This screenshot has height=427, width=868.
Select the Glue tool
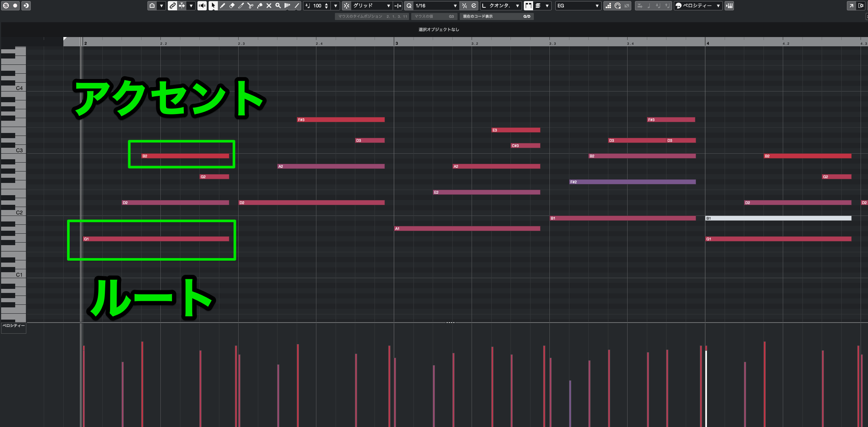tap(259, 6)
